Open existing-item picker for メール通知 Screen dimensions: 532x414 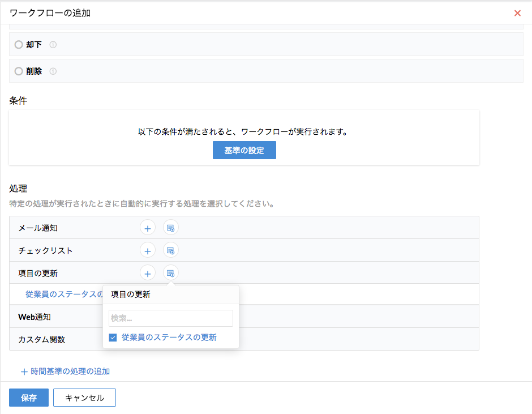click(x=170, y=228)
